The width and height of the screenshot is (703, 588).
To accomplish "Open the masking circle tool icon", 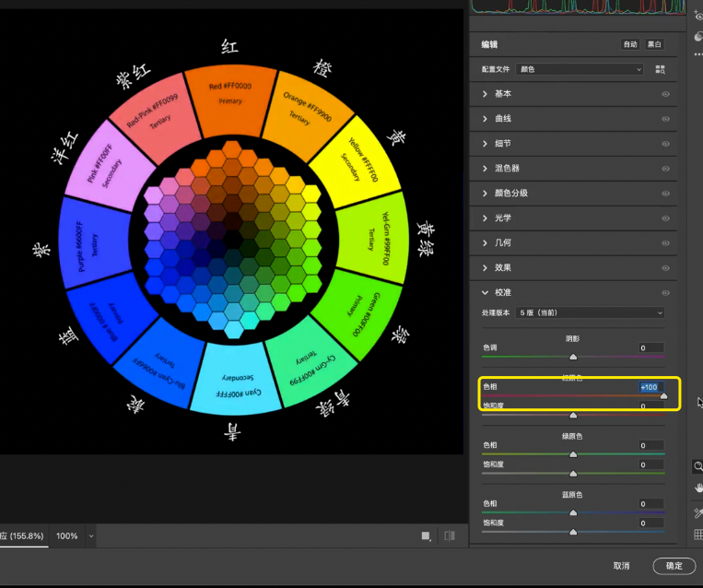I will pos(698,36).
